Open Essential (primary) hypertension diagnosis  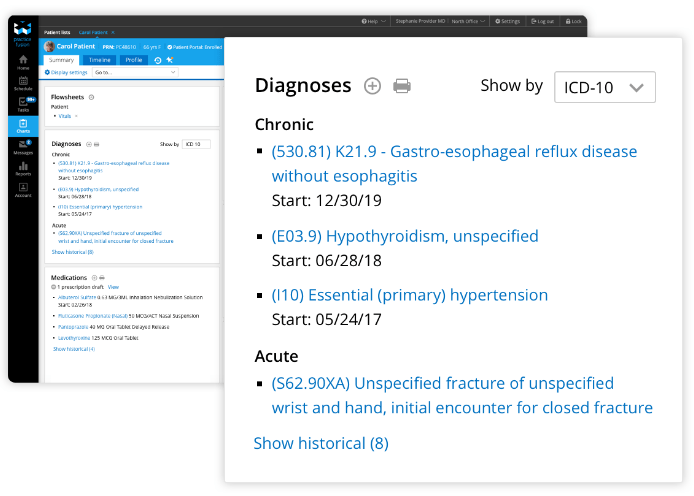point(410,295)
